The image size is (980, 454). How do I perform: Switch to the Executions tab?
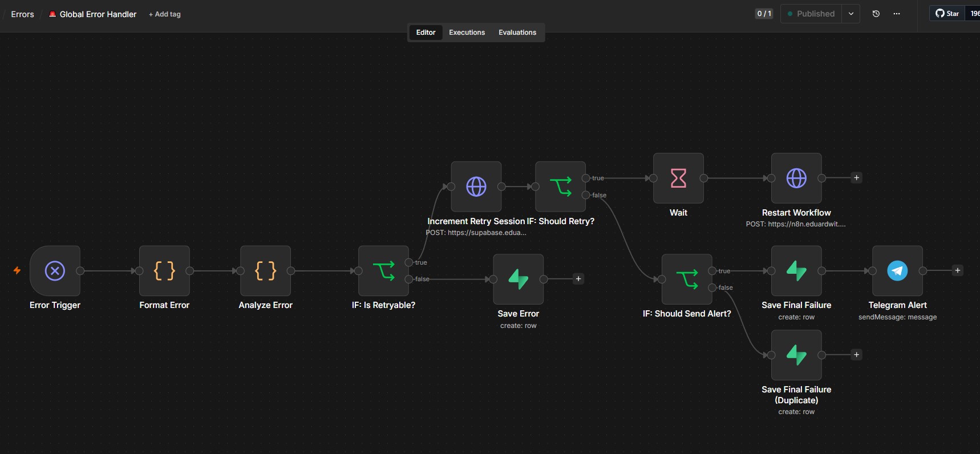[x=467, y=33]
